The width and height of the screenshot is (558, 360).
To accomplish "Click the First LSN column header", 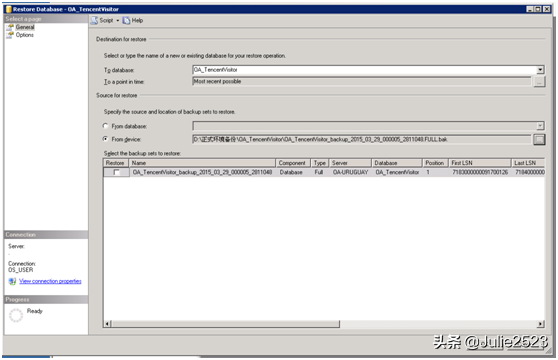I will [x=479, y=163].
